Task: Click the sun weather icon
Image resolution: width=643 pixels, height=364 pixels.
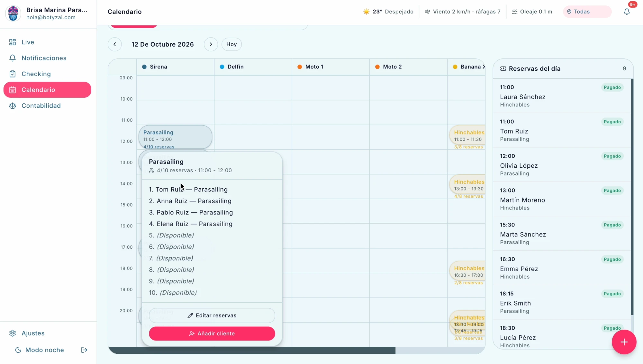Action: tap(366, 12)
